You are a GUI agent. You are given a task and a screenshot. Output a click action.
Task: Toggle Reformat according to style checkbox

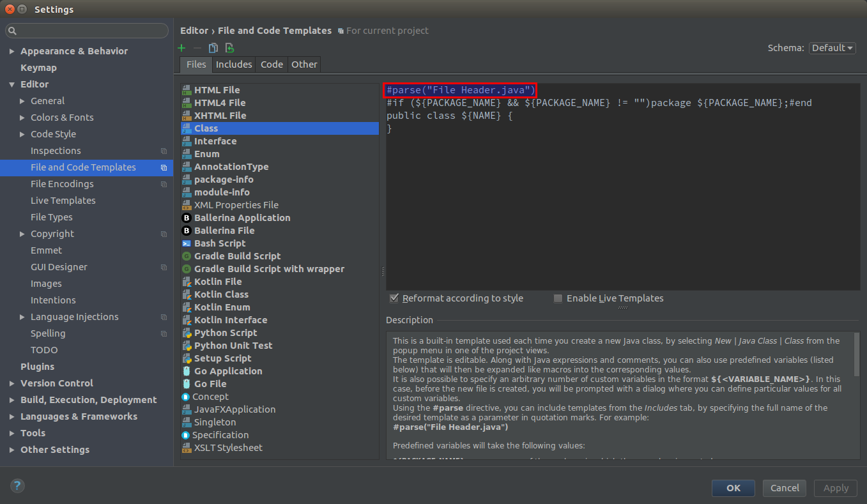click(x=394, y=298)
